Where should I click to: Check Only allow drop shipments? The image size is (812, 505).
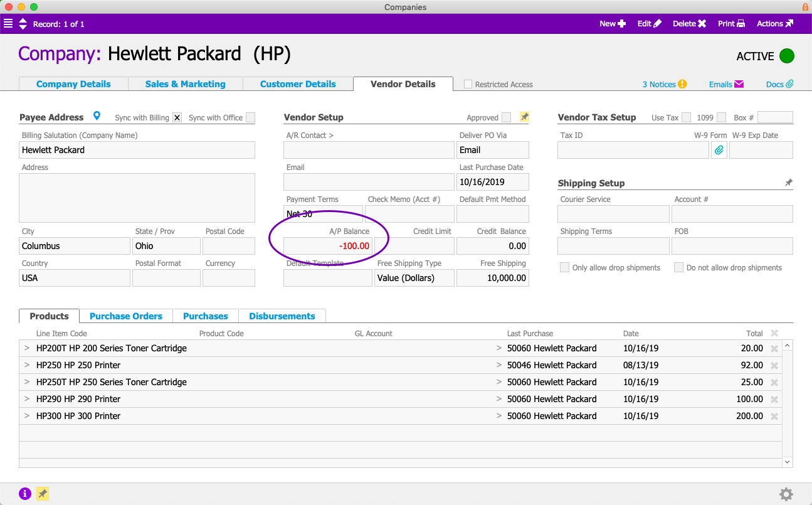(564, 267)
